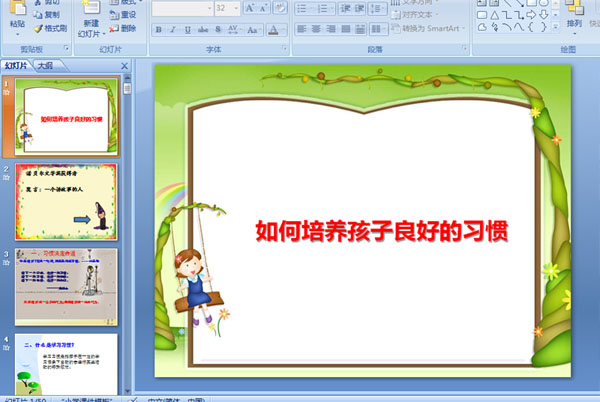Open the font color swatch button
600x402 pixels.
point(273,29)
